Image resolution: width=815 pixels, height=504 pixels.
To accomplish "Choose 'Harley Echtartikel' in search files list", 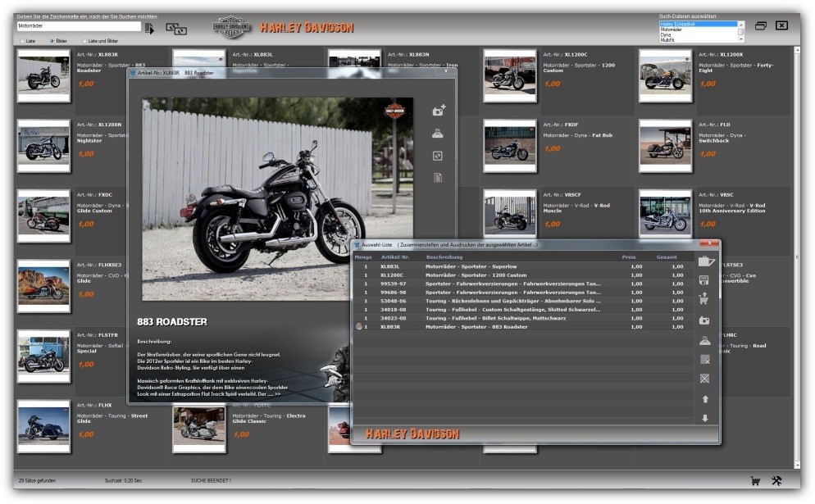I will (x=697, y=24).
